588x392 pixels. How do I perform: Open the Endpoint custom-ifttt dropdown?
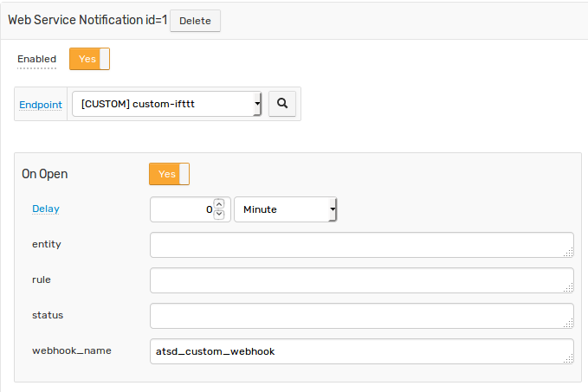[166, 104]
